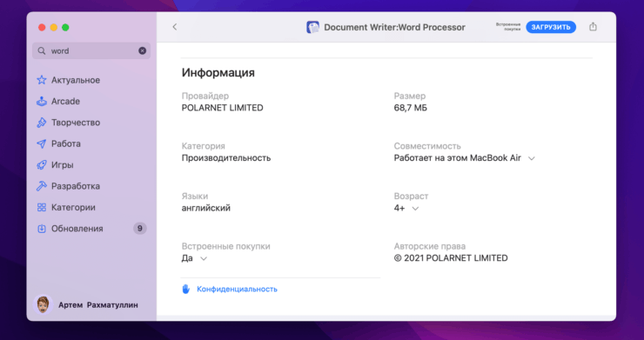Click the paper plane Работа icon

(x=42, y=143)
